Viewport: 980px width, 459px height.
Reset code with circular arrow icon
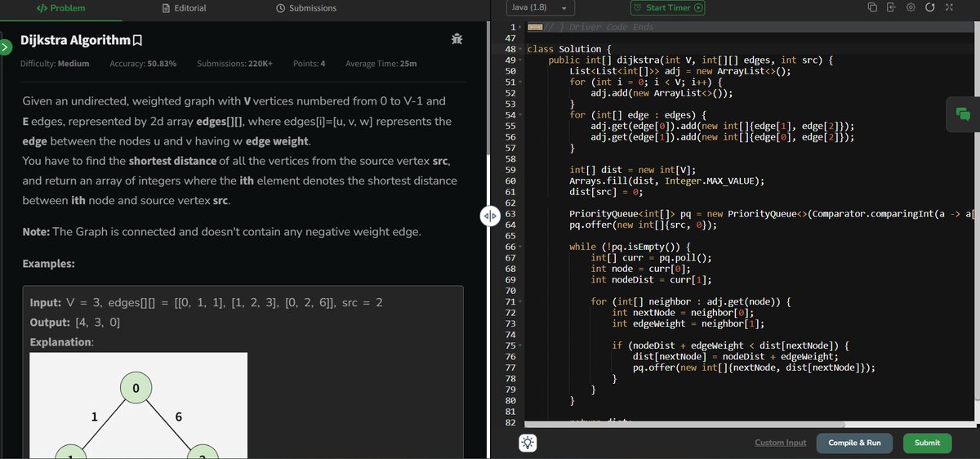click(x=930, y=7)
